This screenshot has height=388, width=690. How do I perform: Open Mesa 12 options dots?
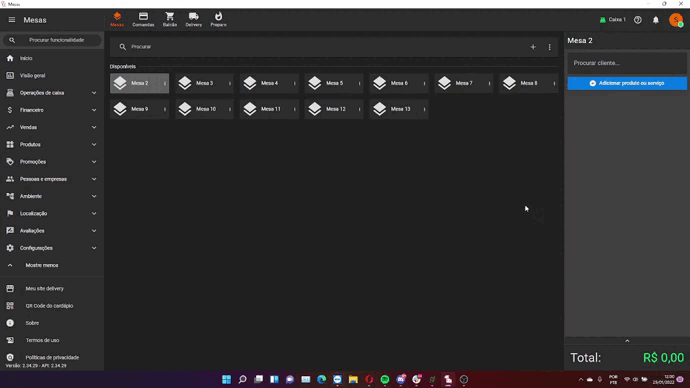coord(360,109)
